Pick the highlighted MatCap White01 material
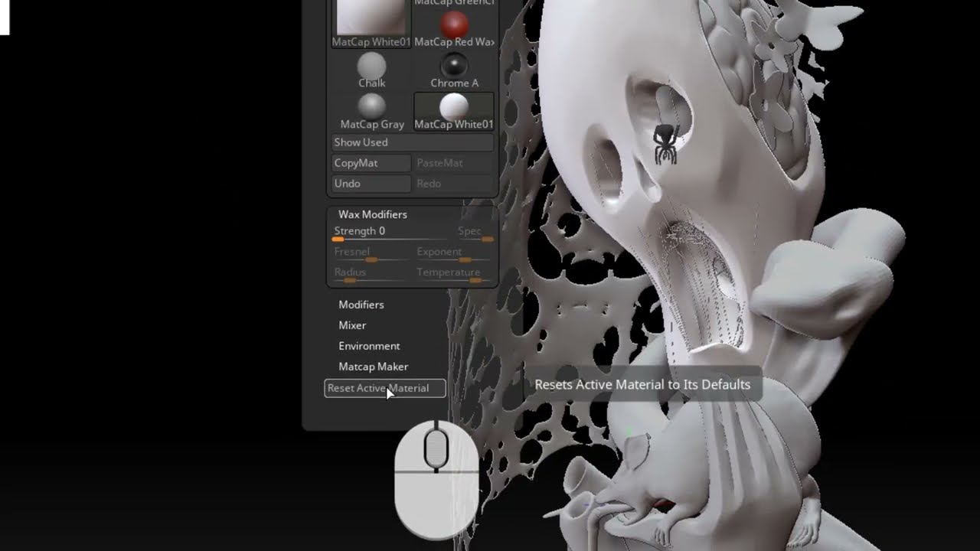Image resolution: width=980 pixels, height=551 pixels. coord(454,111)
